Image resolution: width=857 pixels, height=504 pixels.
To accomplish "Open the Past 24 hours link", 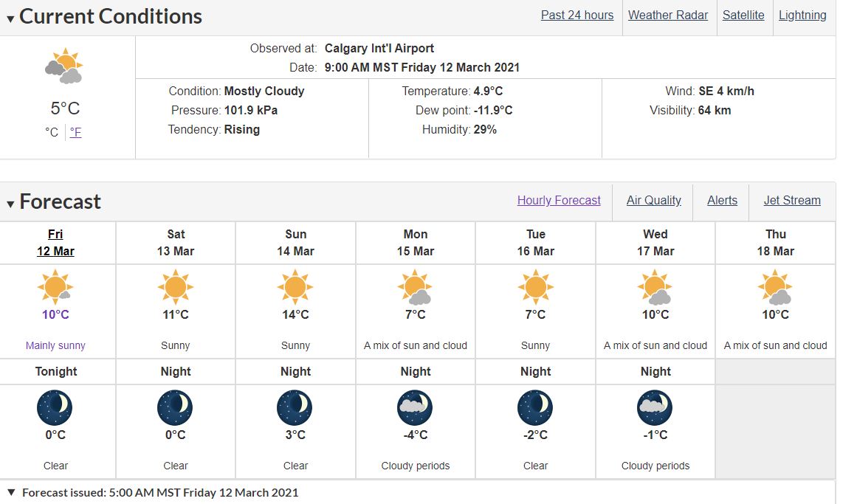I will pyautogui.click(x=577, y=15).
